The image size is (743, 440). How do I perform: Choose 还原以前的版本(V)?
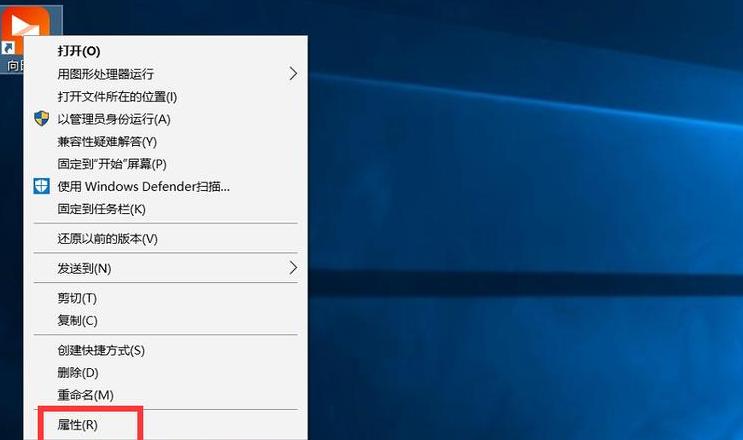(x=108, y=239)
